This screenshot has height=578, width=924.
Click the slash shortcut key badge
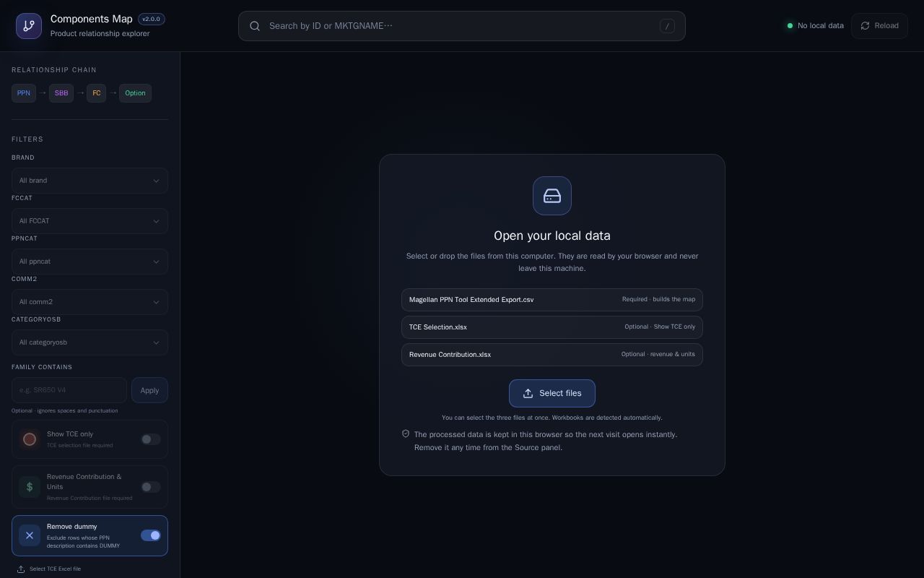[667, 26]
